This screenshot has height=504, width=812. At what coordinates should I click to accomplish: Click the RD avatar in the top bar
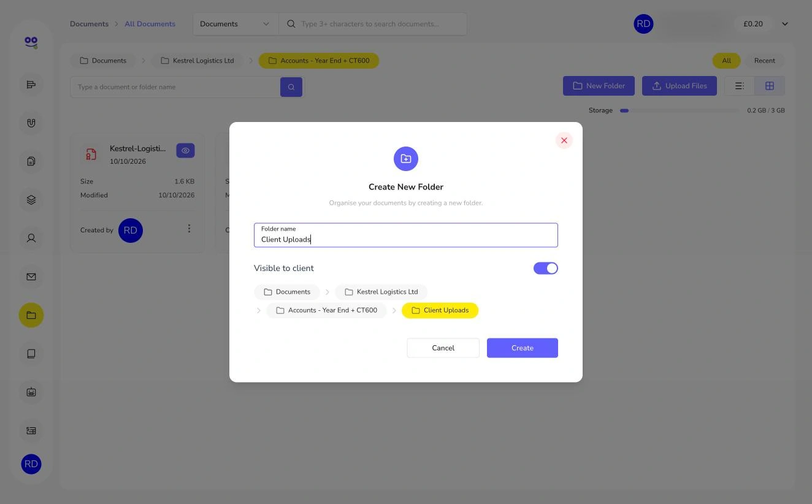pyautogui.click(x=643, y=24)
